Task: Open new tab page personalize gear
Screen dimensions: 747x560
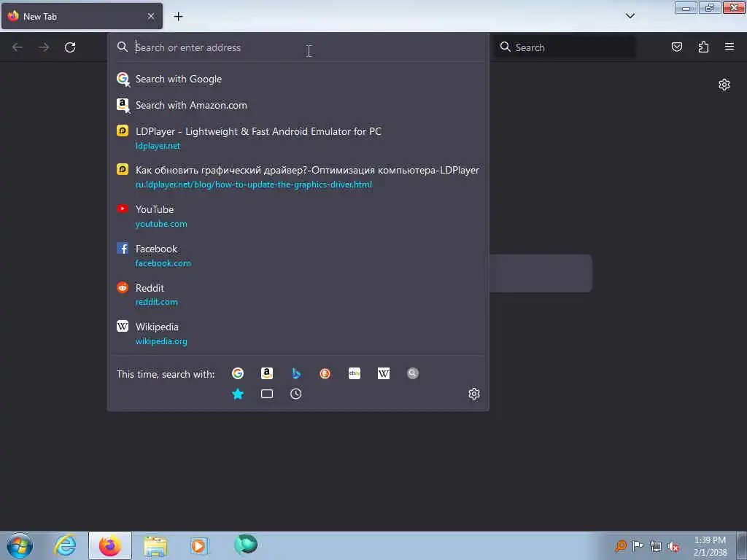Action: [724, 85]
